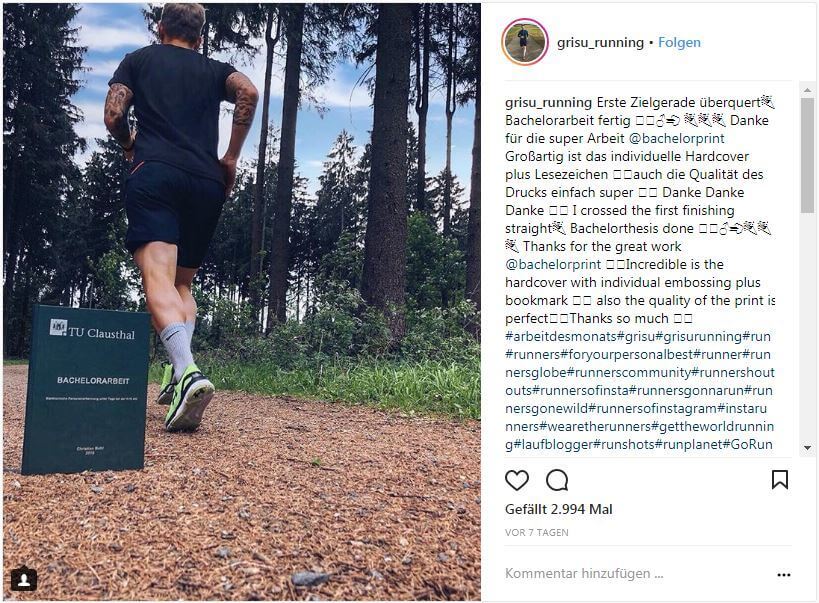Open more options three-dot menu
The height and width of the screenshot is (603, 819).
click(x=783, y=574)
